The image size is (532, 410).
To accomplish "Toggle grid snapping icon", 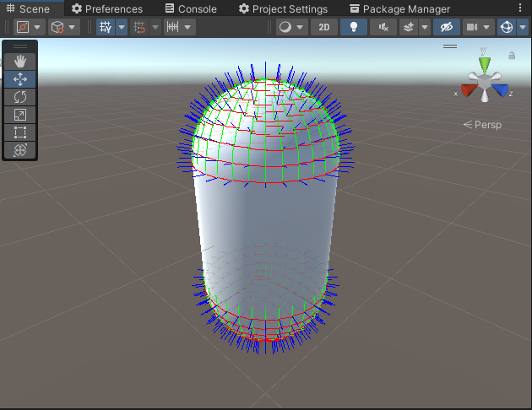I will 139,27.
